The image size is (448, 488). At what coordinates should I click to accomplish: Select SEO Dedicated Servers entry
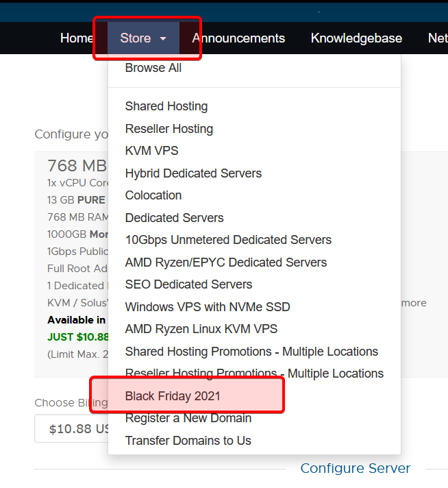click(x=189, y=284)
